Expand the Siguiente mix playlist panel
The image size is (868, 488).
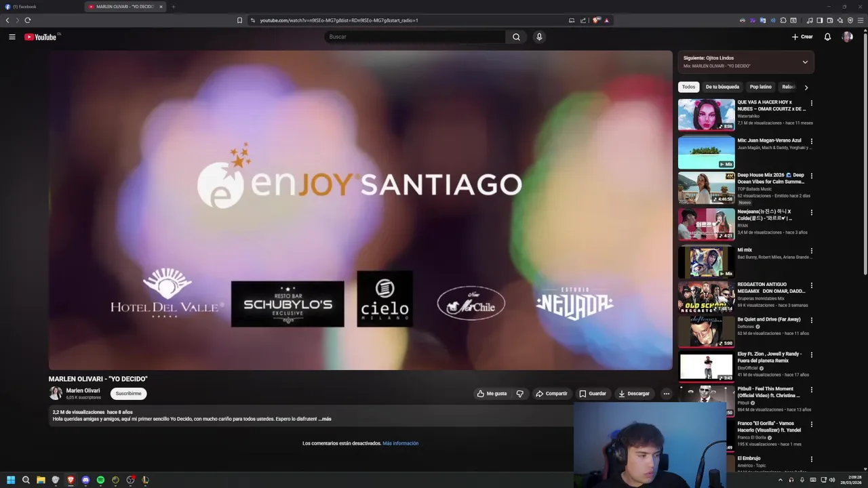tap(805, 62)
